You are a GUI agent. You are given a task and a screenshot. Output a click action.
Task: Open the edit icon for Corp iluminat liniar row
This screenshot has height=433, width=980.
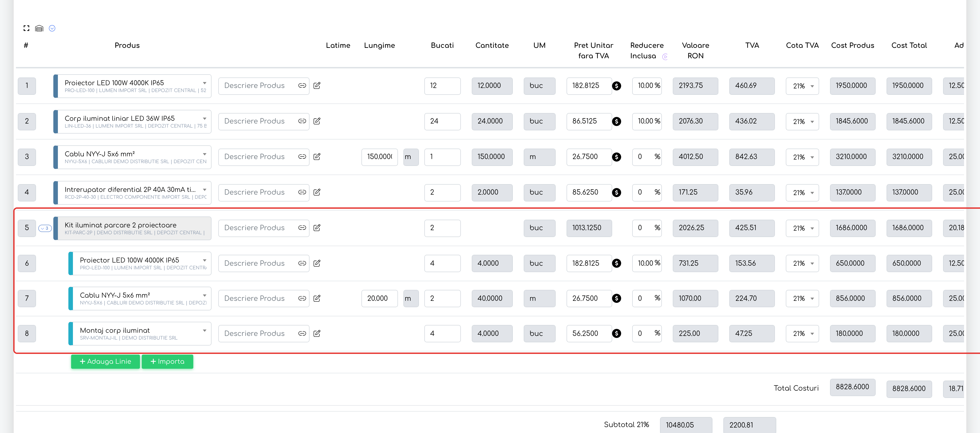[x=317, y=121]
